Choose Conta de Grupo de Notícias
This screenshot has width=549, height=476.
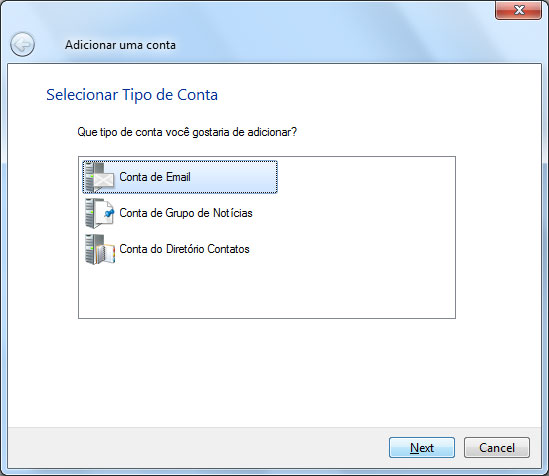(x=186, y=213)
